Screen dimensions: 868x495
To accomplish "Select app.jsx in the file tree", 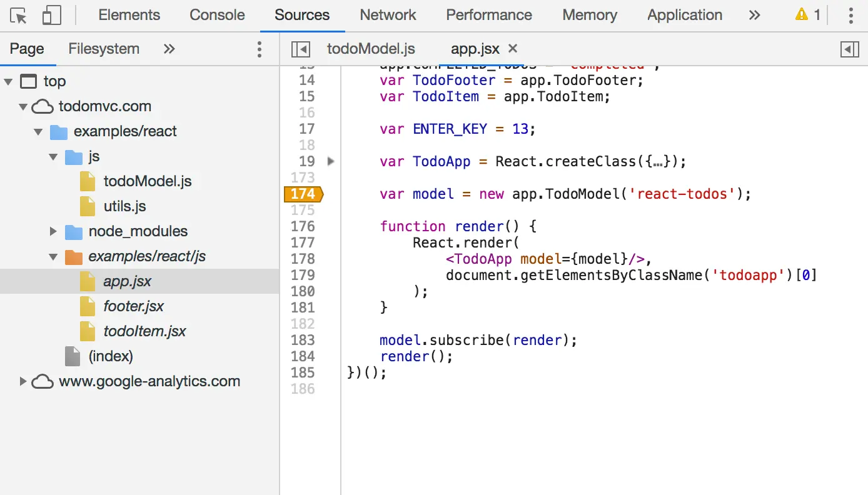I will click(128, 281).
